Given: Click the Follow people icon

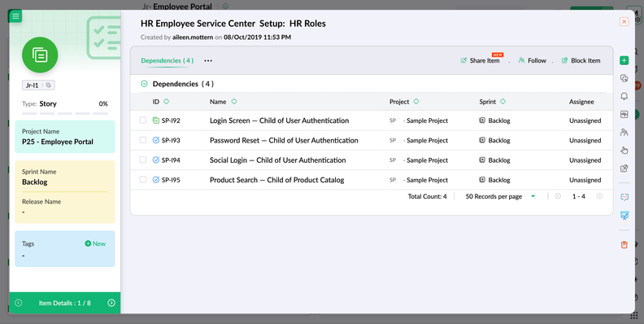Looking at the screenshot, I should [x=521, y=60].
